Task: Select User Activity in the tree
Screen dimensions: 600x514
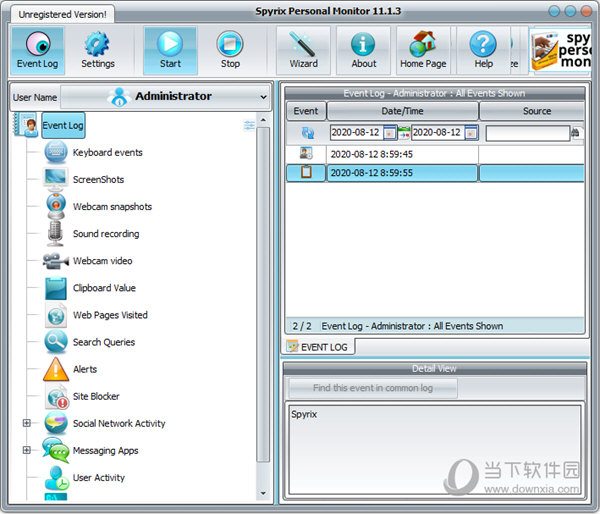Action: (99, 478)
